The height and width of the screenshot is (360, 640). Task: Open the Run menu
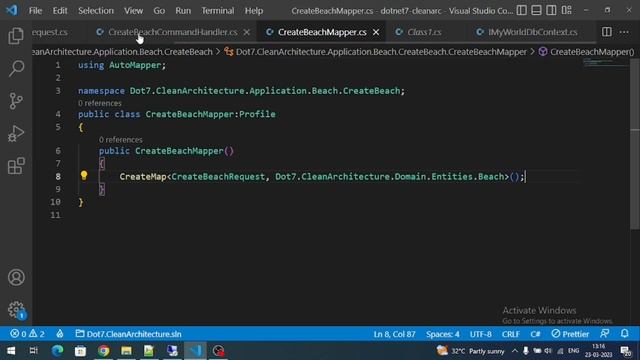pyautogui.click(x=183, y=11)
